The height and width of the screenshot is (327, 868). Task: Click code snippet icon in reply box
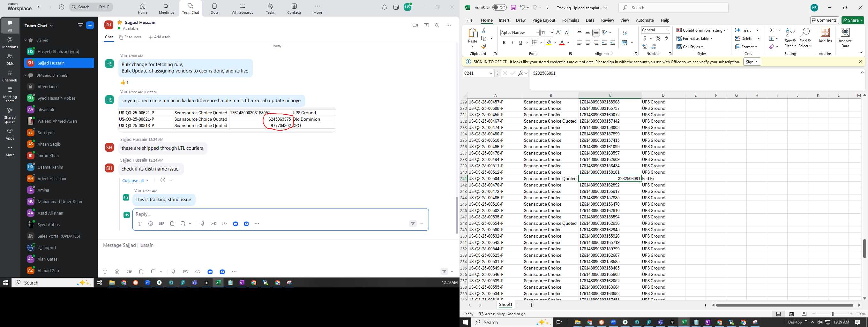pos(224,224)
